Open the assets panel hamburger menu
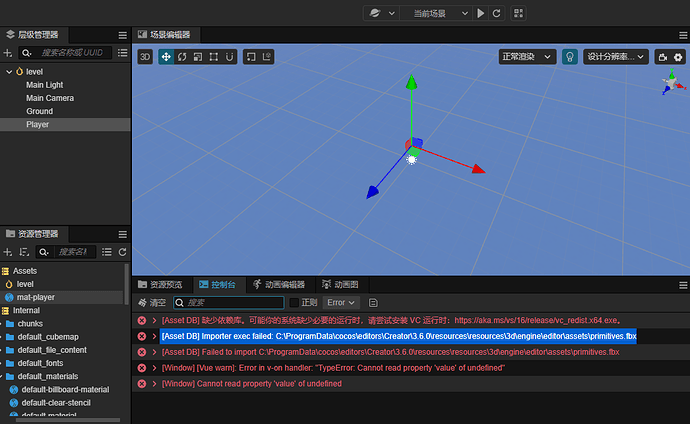 122,234
